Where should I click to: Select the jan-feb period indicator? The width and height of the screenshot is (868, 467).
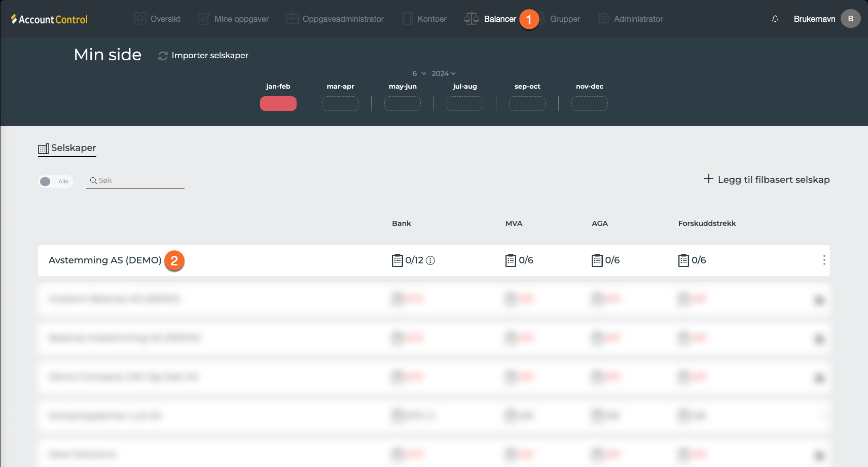(x=278, y=103)
